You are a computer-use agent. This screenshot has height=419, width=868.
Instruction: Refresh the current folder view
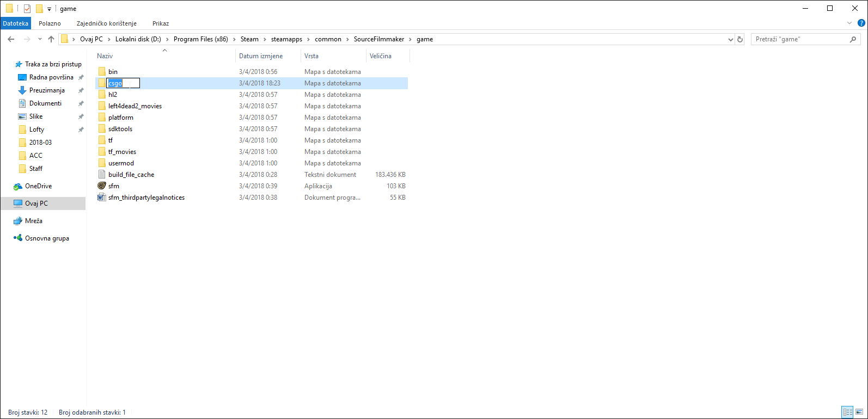click(740, 39)
